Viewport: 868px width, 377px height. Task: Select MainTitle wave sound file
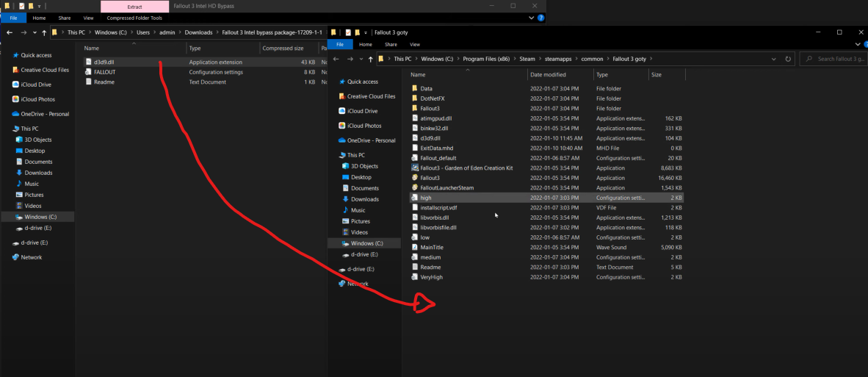[x=432, y=248]
